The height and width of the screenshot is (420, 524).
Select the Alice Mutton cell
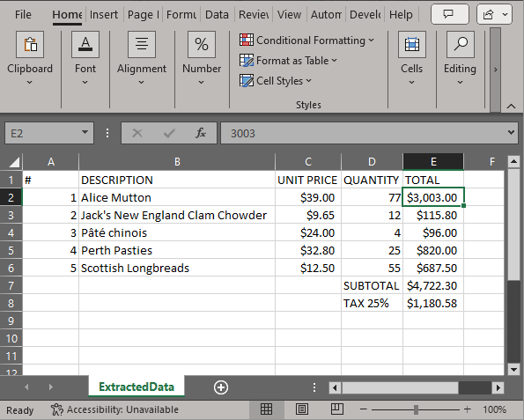[x=177, y=197]
